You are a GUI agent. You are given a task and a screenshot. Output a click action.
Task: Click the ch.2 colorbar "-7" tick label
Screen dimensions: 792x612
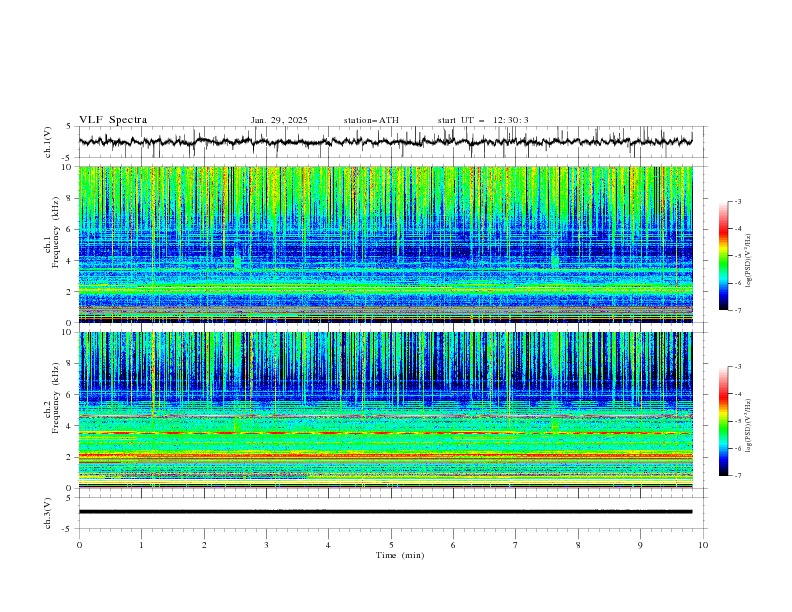(738, 476)
